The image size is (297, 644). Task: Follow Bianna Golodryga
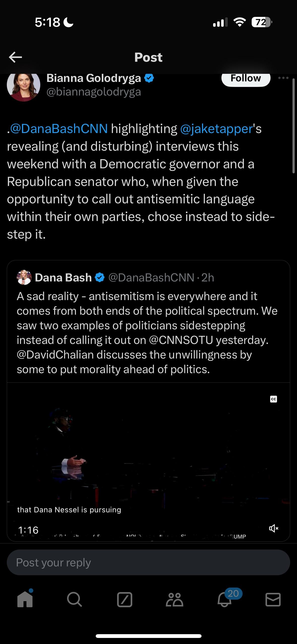(246, 79)
